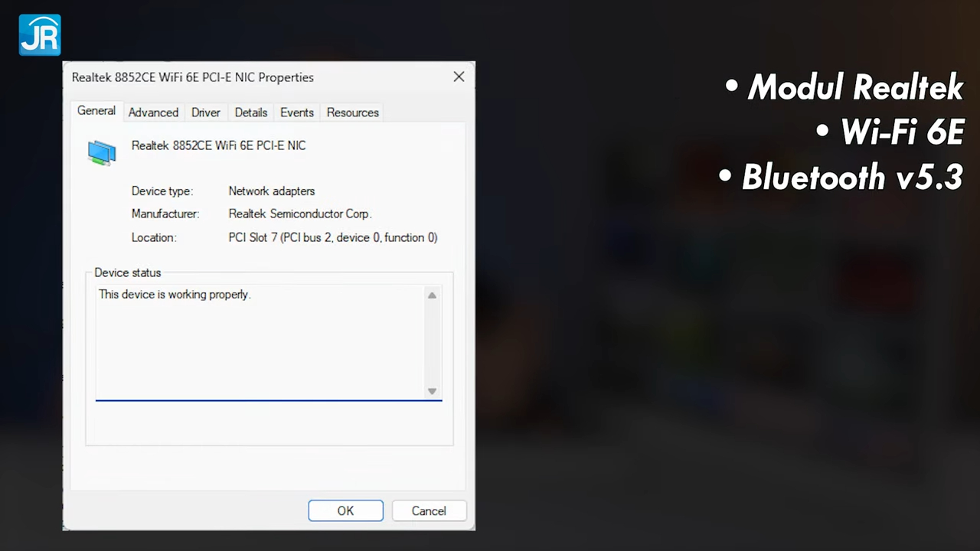Click the scroll-down arrow in Device status
Viewport: 980px width, 551px height.
[431, 391]
